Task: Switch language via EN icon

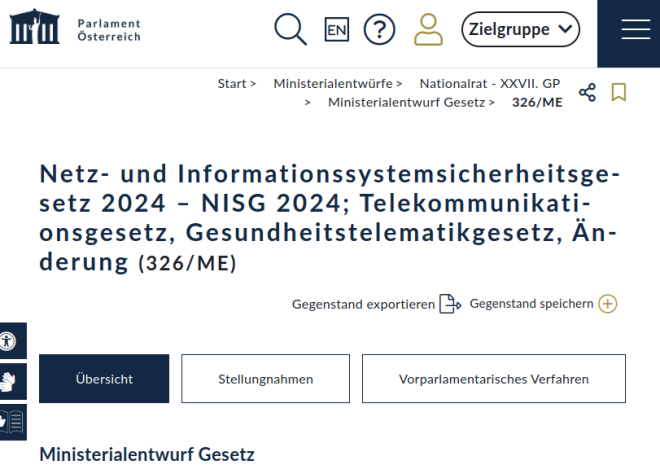Action: click(337, 29)
